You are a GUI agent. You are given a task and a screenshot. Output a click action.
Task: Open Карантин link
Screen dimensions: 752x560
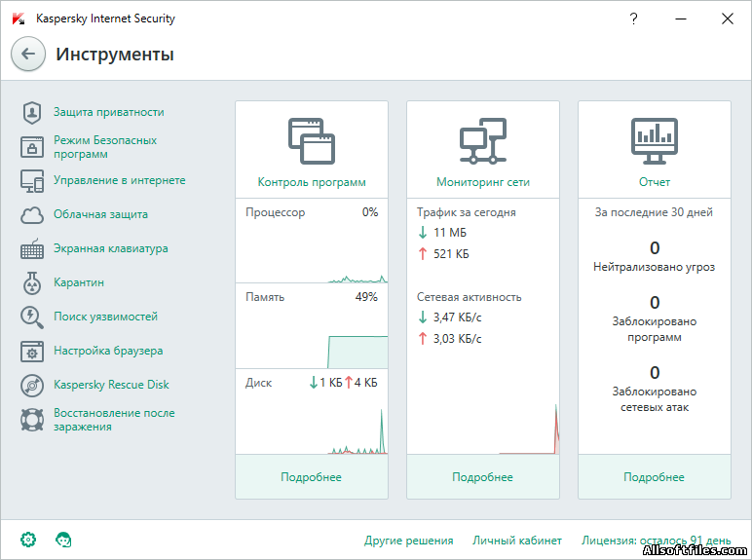click(79, 282)
